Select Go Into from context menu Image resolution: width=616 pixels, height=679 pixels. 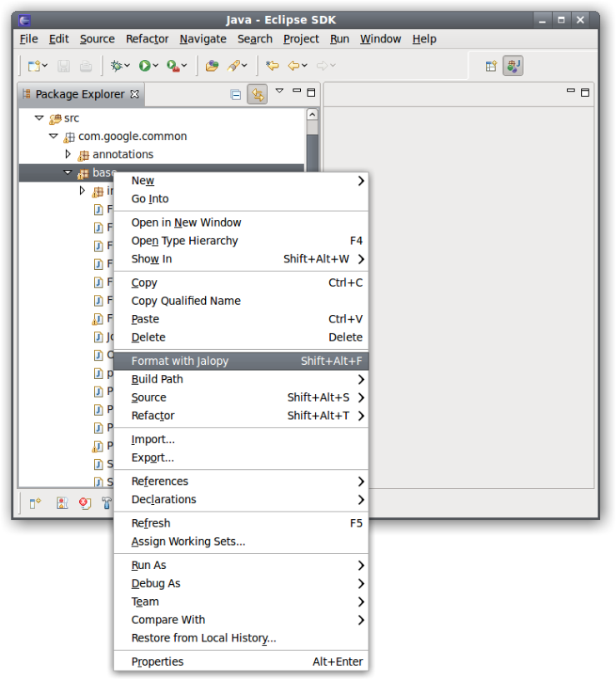tap(241, 199)
